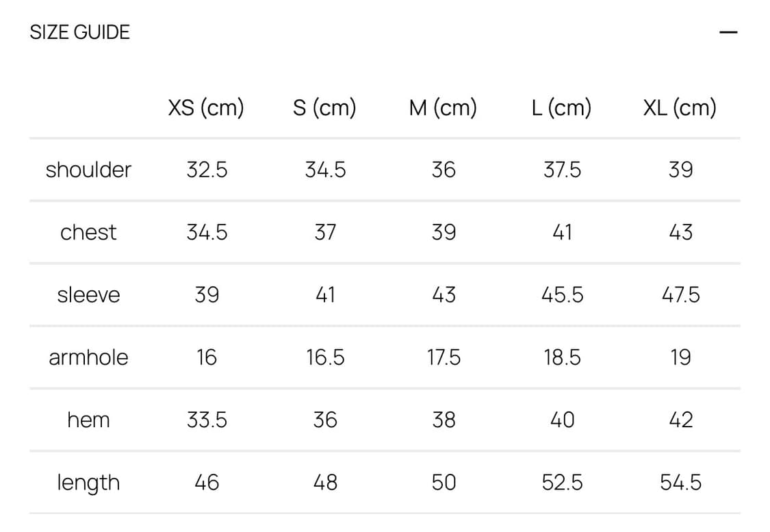The width and height of the screenshot is (770, 532).
Task: Click the M chest value 39
Action: [444, 232]
